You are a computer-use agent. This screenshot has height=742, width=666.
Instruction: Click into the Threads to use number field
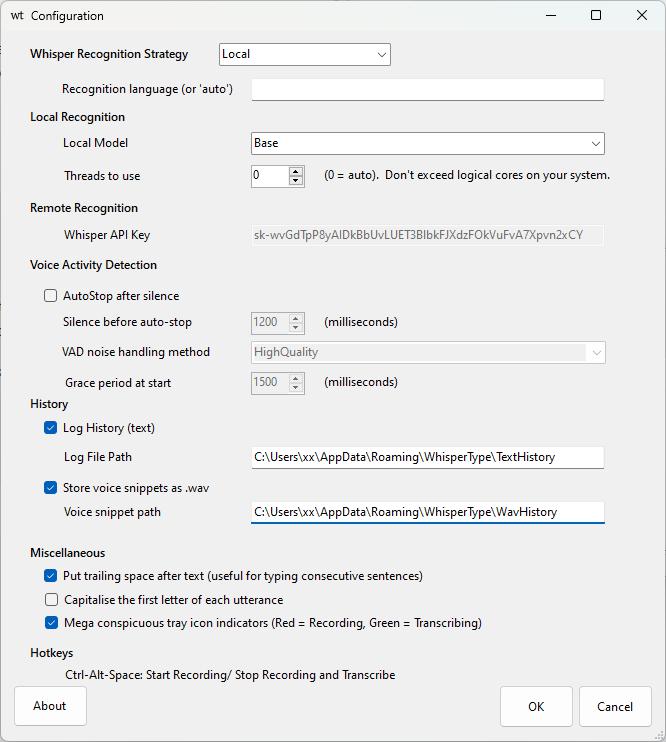coord(270,176)
